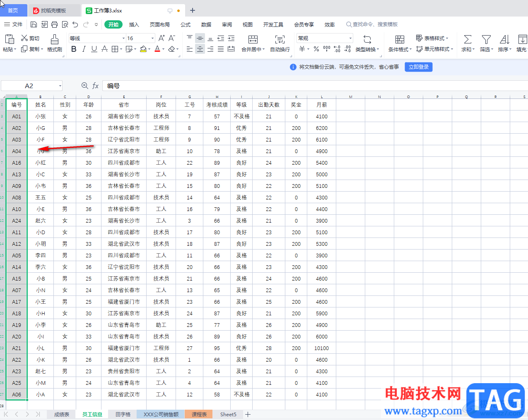528x420 pixels.
Task: Click the zoom magnifier icon beside fx
Action: pyautogui.click(x=84, y=86)
